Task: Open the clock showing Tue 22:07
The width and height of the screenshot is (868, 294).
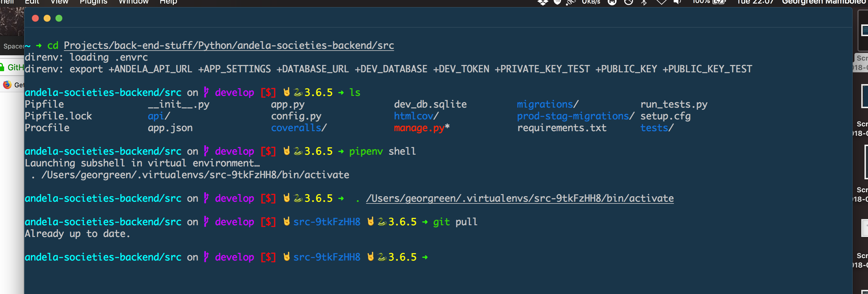Action: tap(755, 2)
